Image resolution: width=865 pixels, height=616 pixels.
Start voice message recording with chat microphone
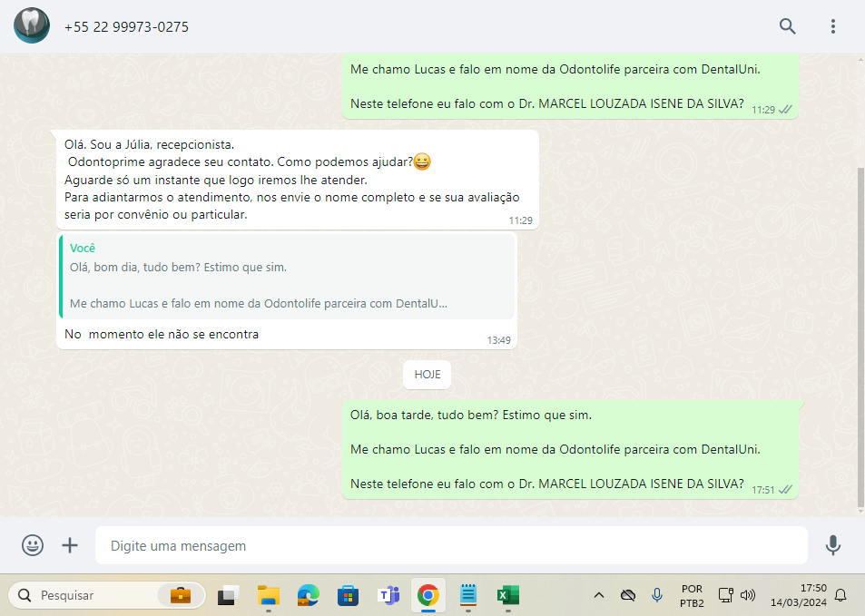(833, 545)
